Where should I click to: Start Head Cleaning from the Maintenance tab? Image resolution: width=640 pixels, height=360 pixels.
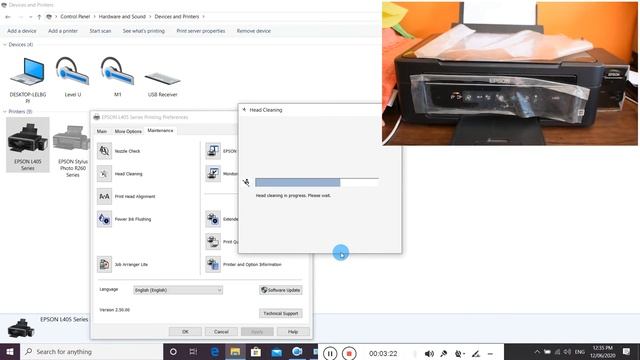click(104, 174)
